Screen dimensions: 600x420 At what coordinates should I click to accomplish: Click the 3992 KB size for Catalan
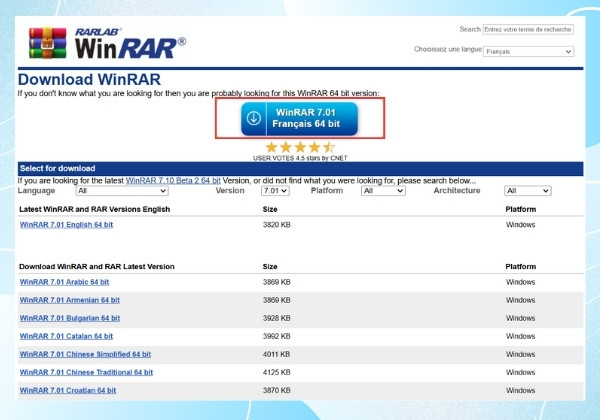coord(276,336)
